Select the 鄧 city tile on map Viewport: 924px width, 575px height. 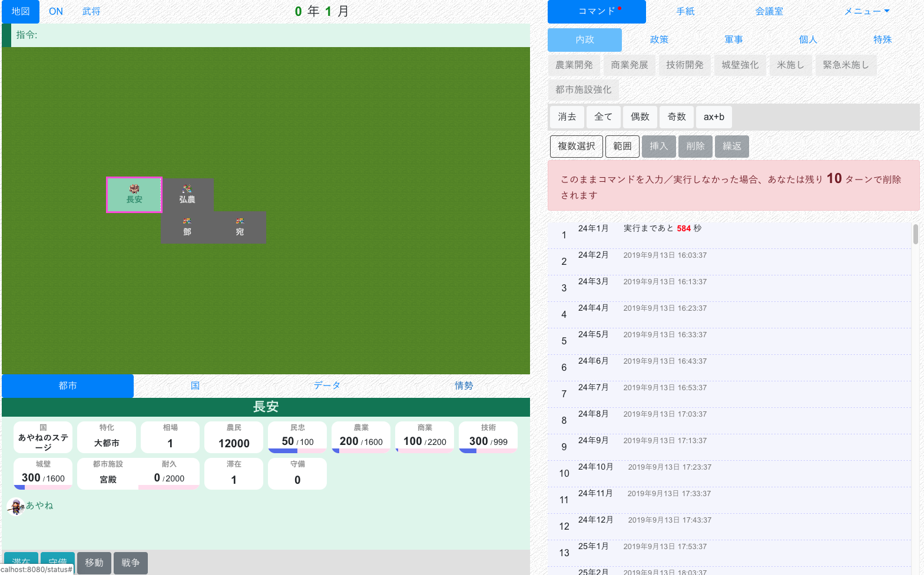click(187, 227)
